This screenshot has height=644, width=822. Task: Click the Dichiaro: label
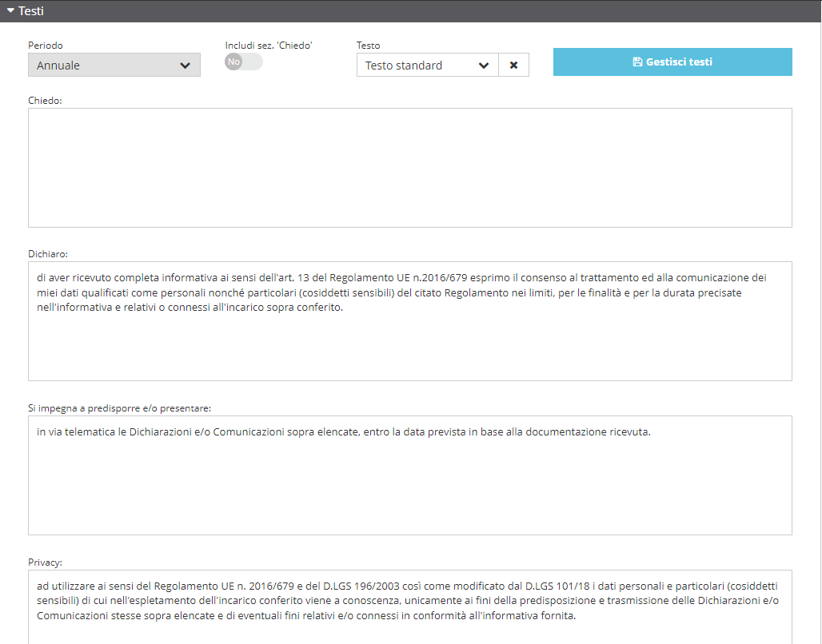(48, 254)
